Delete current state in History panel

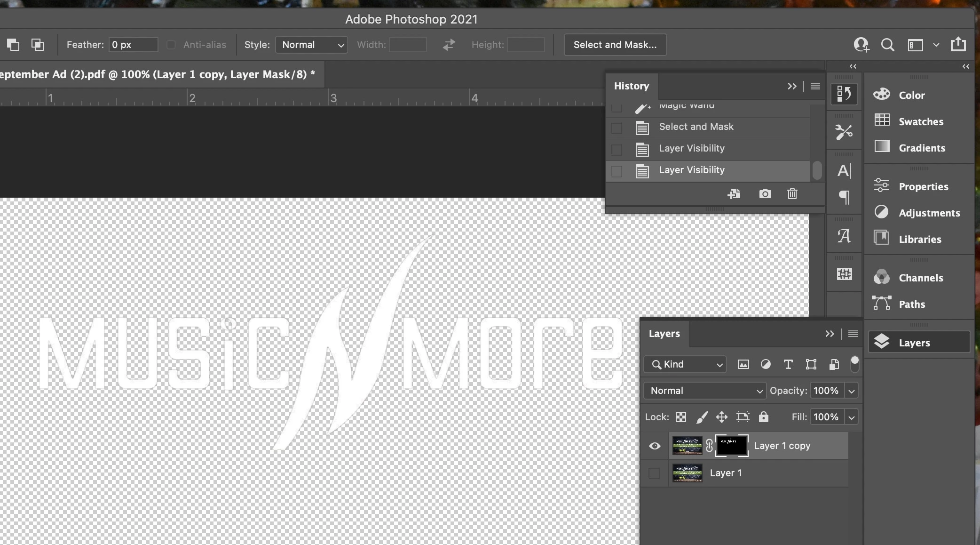tap(792, 194)
